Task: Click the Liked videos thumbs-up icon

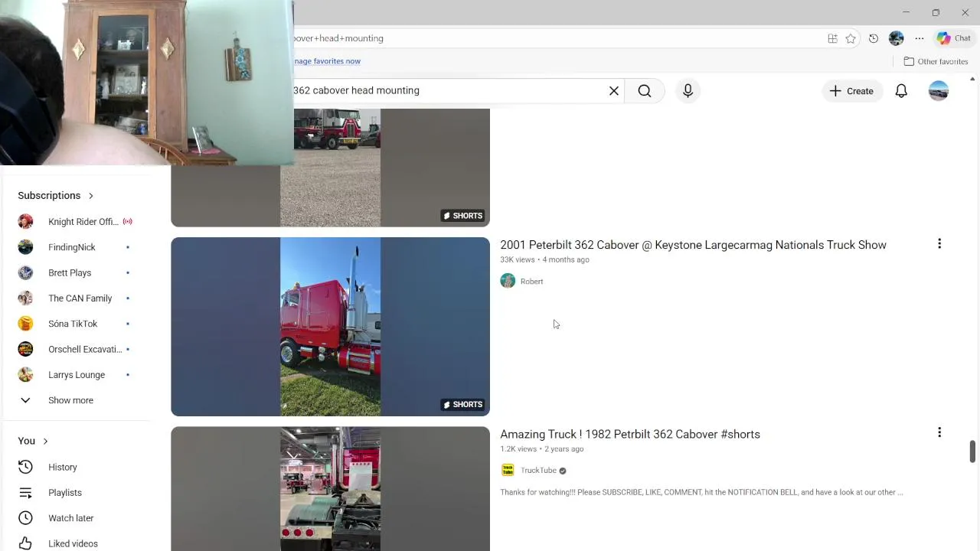Action: coord(25,543)
